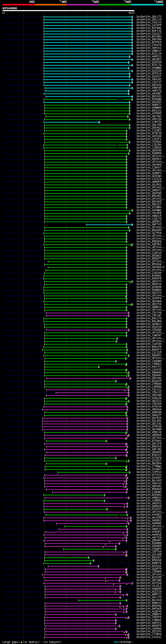This screenshot has height=644, width=166.
Task: Click hit label UniRef100_C3Z9E2
Action: [149, 131]
